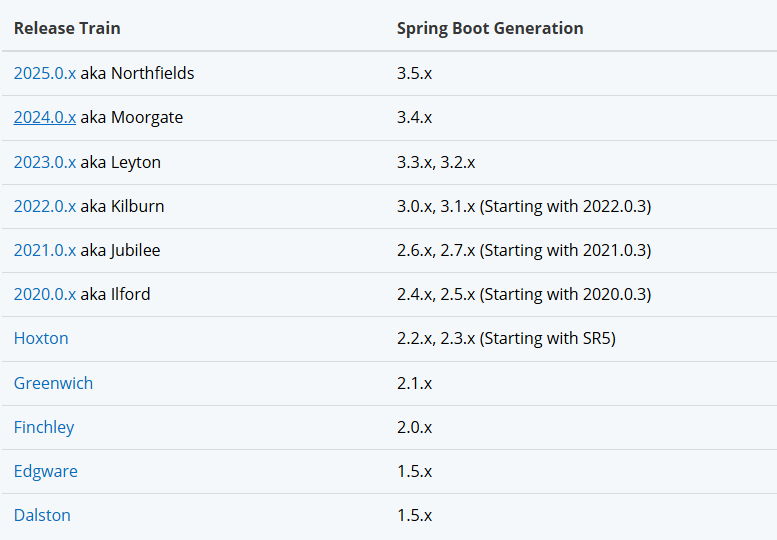The image size is (777, 540).
Task: Select the 'Starting with 2021.0.3' cell
Action: [x=524, y=250]
